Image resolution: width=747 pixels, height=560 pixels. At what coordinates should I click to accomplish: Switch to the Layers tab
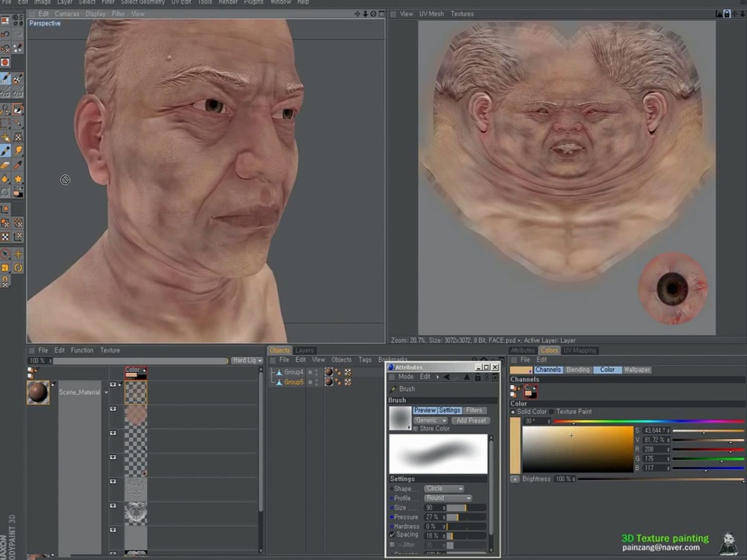(x=305, y=351)
